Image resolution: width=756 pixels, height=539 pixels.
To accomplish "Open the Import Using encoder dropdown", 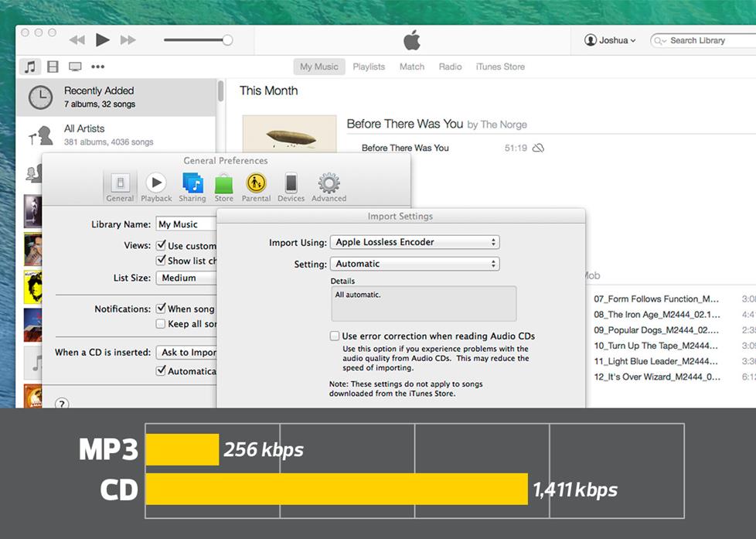I will [414, 242].
